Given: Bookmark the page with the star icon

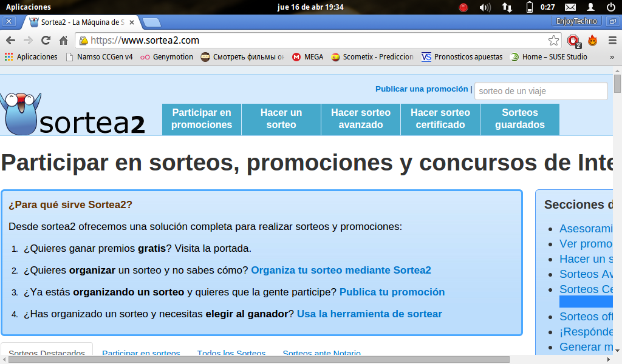Looking at the screenshot, I should click(553, 42).
